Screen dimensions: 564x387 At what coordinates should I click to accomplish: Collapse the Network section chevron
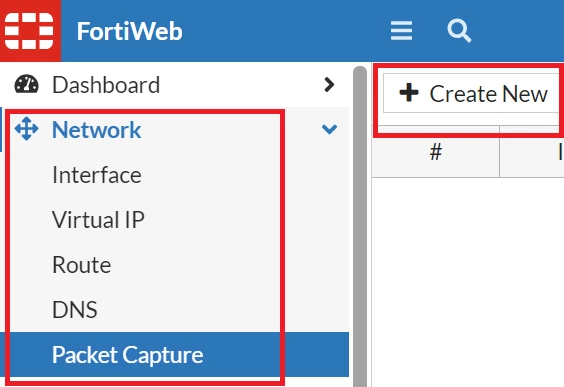(x=329, y=129)
